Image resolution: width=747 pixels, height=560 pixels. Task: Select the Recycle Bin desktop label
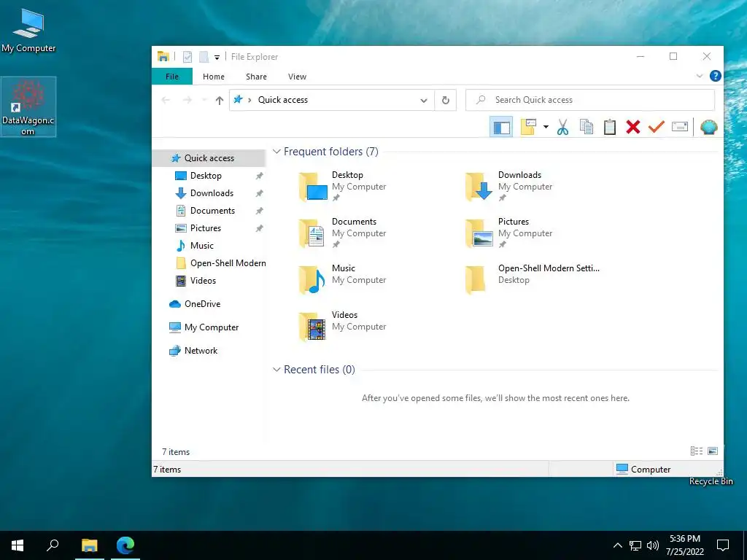click(711, 481)
